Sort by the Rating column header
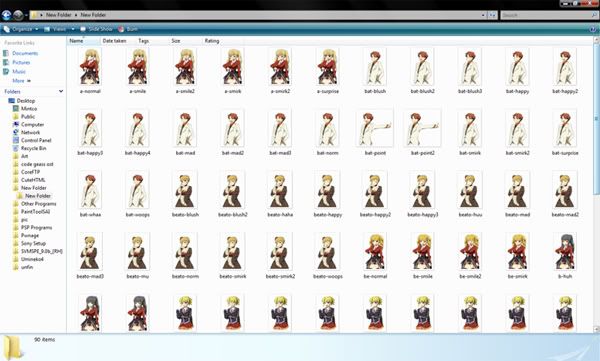The image size is (600, 361). (212, 41)
